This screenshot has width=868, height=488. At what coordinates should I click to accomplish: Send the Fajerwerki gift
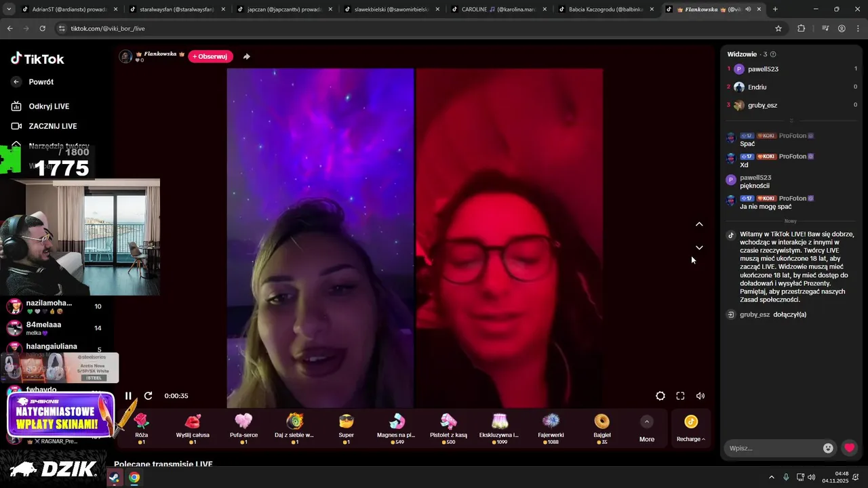tap(551, 428)
